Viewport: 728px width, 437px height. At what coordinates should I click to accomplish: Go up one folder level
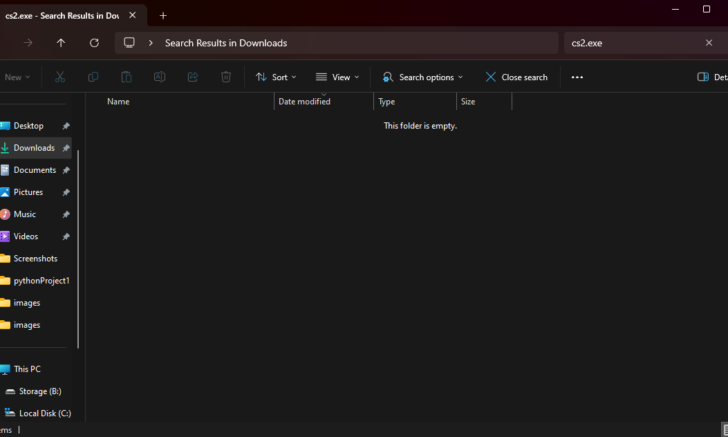click(61, 43)
